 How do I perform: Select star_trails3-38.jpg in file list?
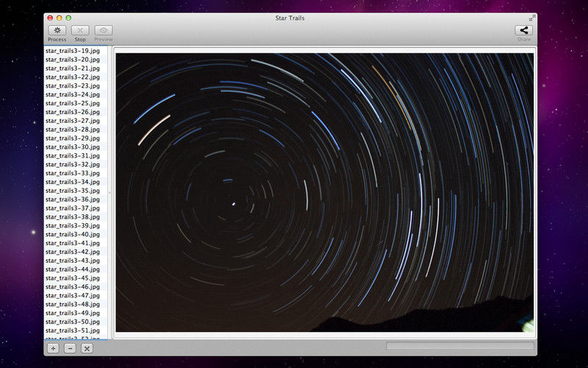76,216
